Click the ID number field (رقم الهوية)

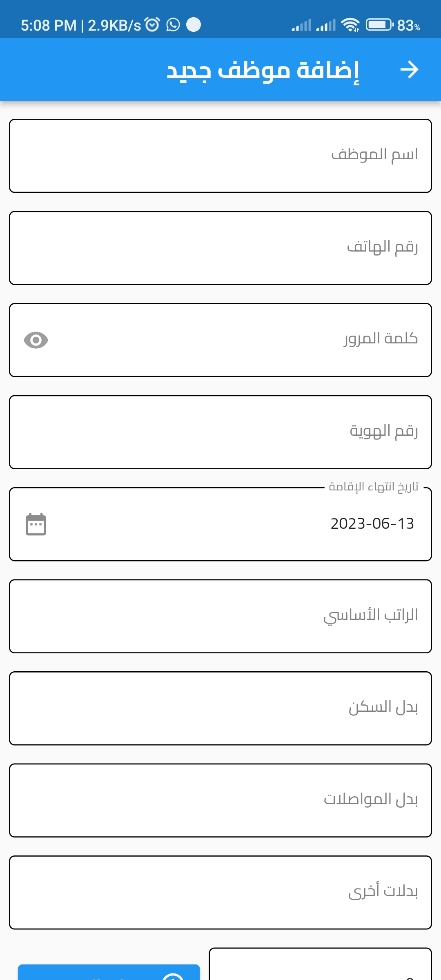tap(220, 432)
